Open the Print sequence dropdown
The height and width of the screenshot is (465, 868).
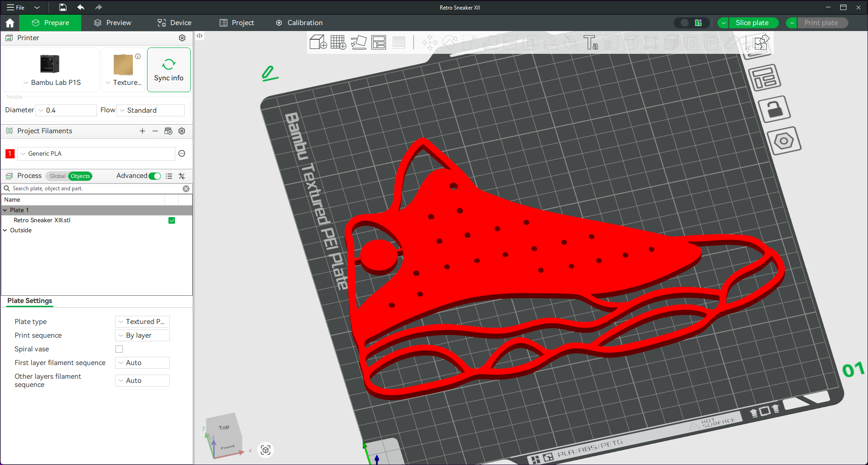pos(142,335)
